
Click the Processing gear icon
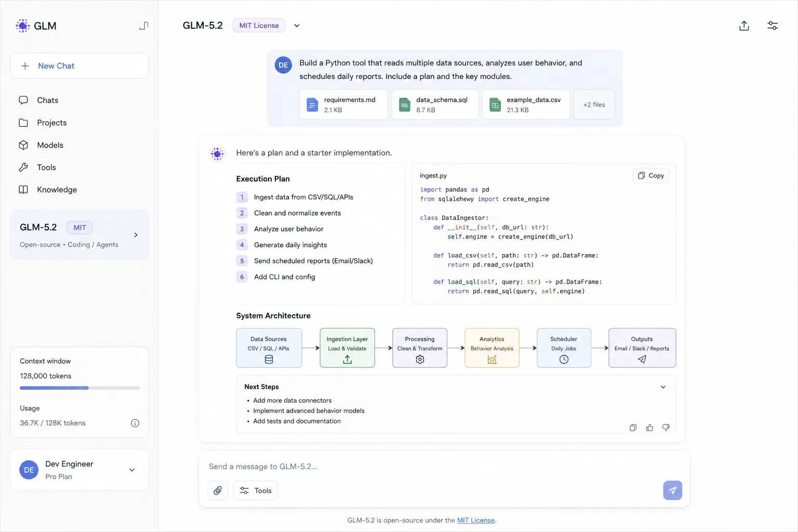420,360
